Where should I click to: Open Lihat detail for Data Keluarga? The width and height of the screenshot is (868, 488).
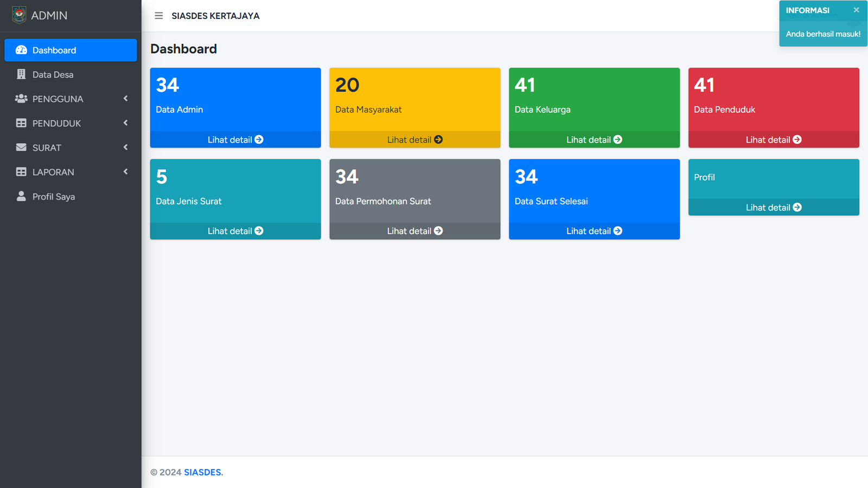pos(594,139)
